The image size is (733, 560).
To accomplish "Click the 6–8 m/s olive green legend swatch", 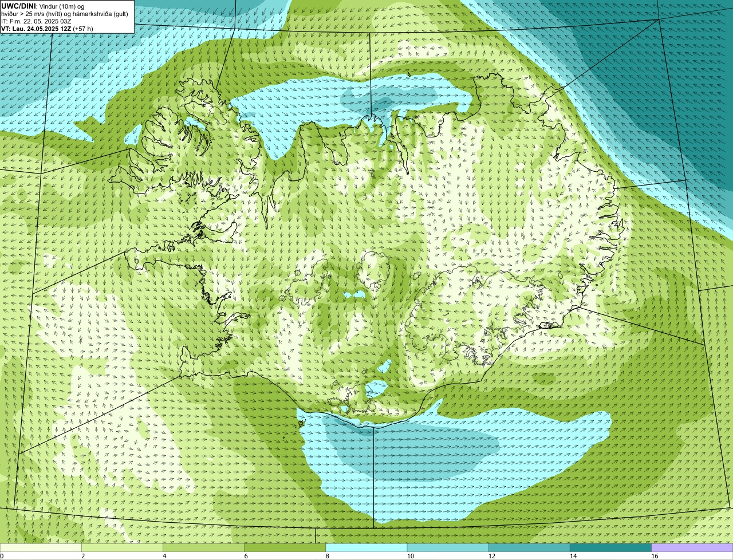I will coord(285,548).
